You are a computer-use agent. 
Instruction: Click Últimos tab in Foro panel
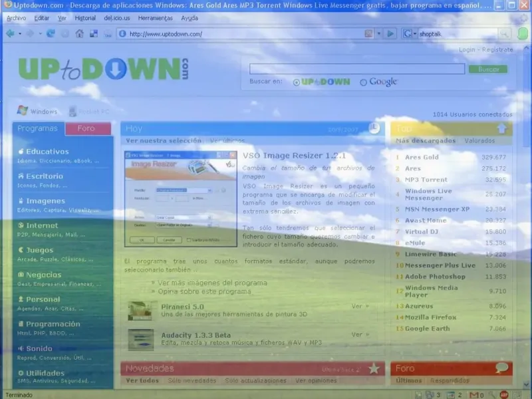(x=409, y=380)
